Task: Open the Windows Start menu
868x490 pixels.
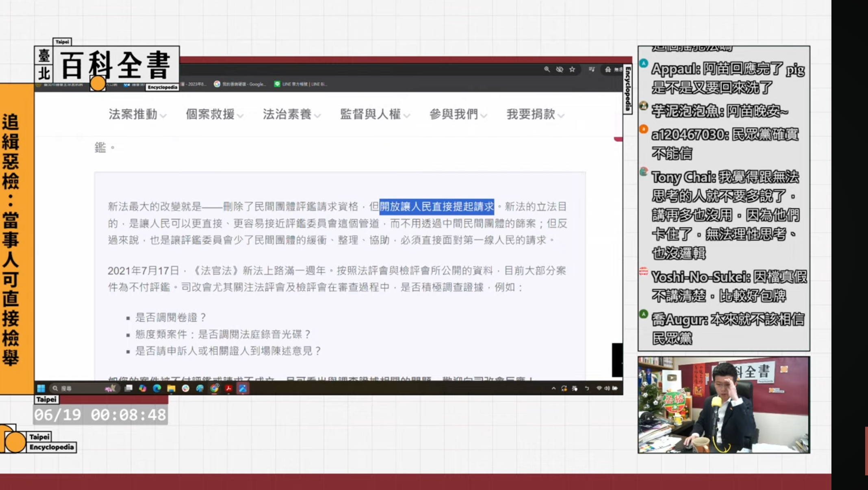Action: 41,388
